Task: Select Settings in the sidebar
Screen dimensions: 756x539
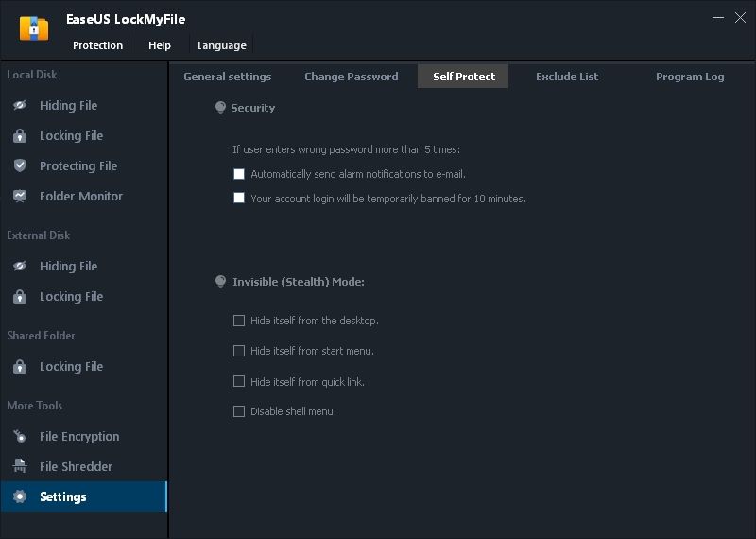Action: tap(84, 496)
